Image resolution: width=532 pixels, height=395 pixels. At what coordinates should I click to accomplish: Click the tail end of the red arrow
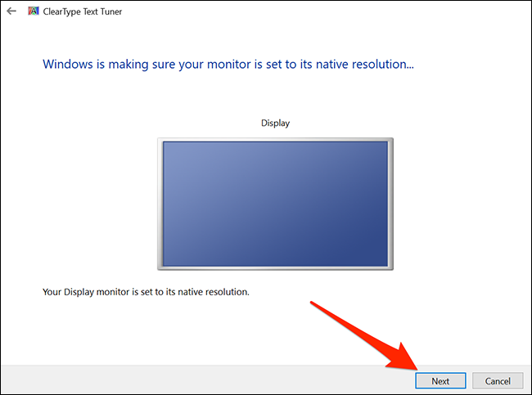point(314,306)
